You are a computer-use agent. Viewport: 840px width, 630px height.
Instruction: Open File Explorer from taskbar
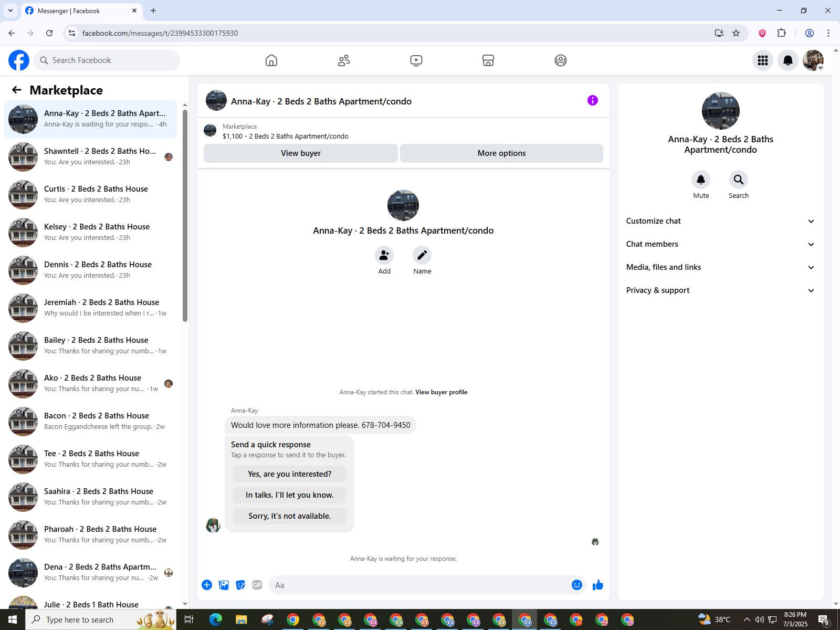point(241,619)
